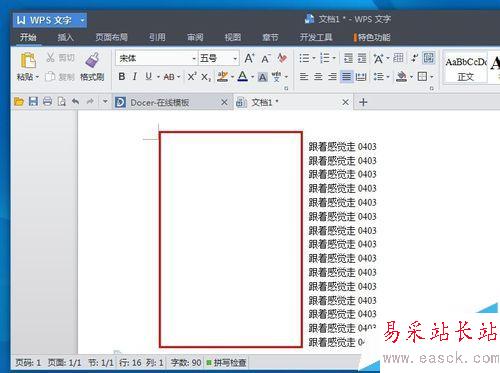
Task: Switch to the 页面布局 ribbon tab
Action: [112, 37]
